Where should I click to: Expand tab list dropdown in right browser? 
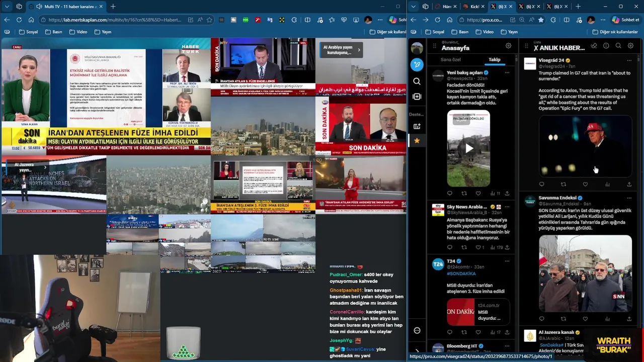click(x=413, y=7)
